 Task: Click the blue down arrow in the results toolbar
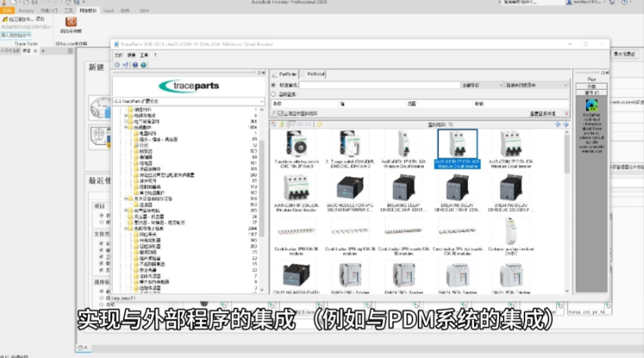tap(566, 125)
